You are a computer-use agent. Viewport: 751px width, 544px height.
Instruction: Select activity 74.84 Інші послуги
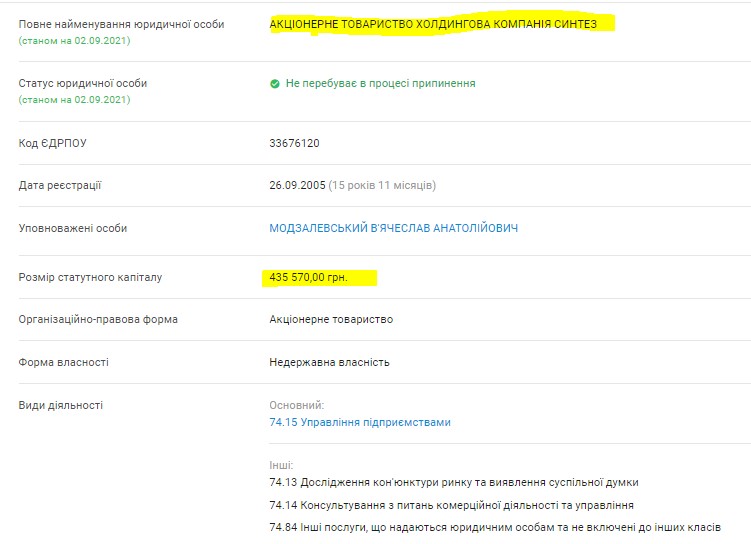pos(495,527)
